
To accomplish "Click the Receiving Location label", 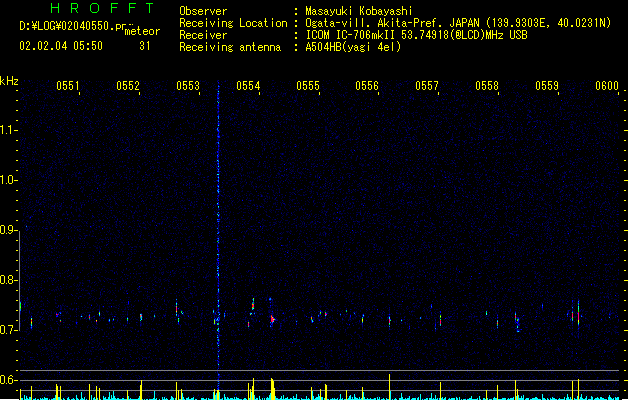I will point(233,23).
